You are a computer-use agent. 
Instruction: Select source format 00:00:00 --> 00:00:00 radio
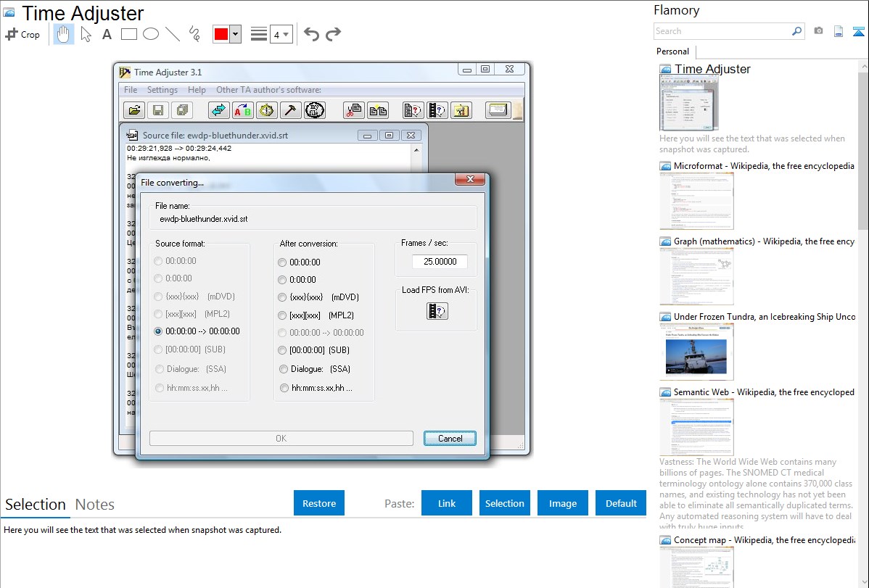[x=197, y=331]
